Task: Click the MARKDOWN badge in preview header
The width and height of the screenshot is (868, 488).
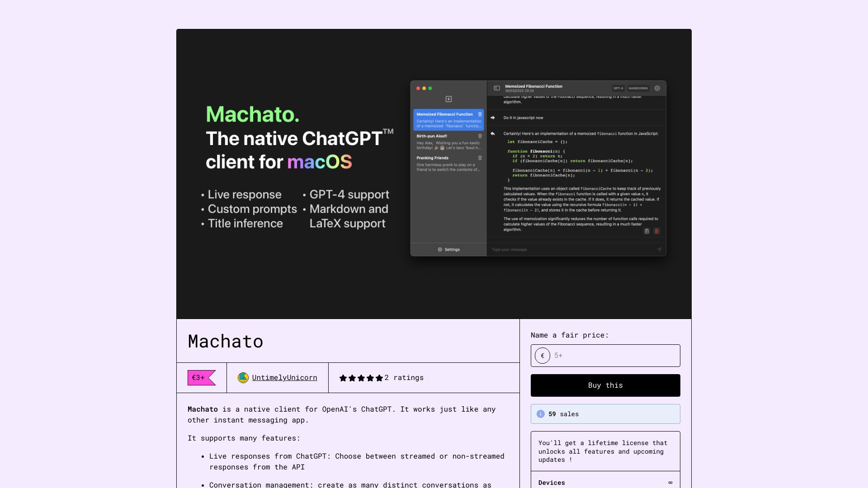Action: pyautogui.click(x=638, y=89)
